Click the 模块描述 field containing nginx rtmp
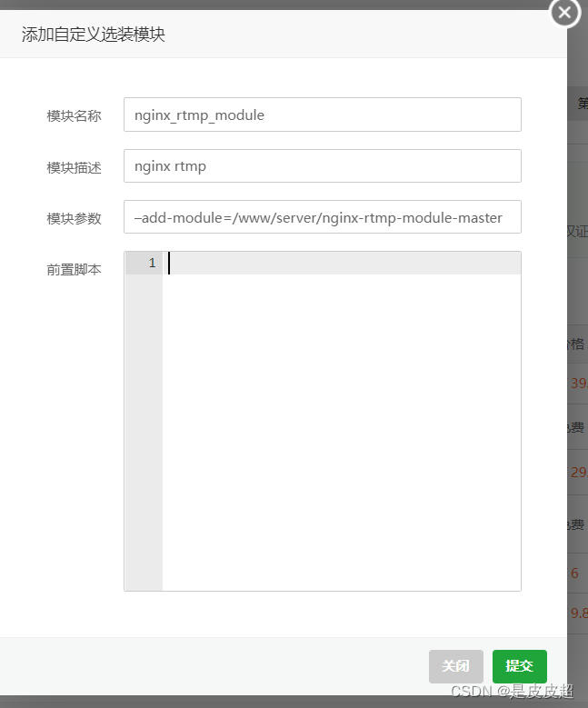588x708 pixels. point(323,166)
